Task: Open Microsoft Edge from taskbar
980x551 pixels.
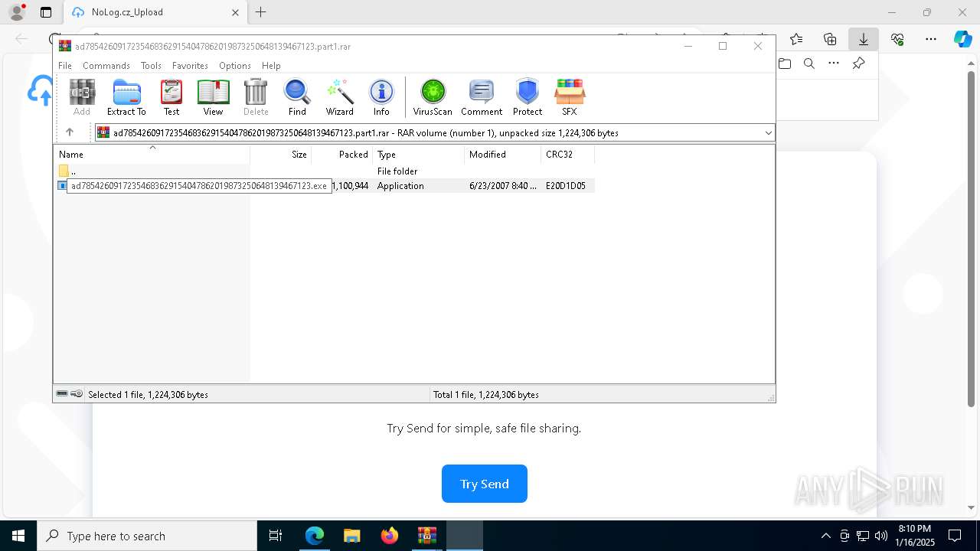Action: 315,536
